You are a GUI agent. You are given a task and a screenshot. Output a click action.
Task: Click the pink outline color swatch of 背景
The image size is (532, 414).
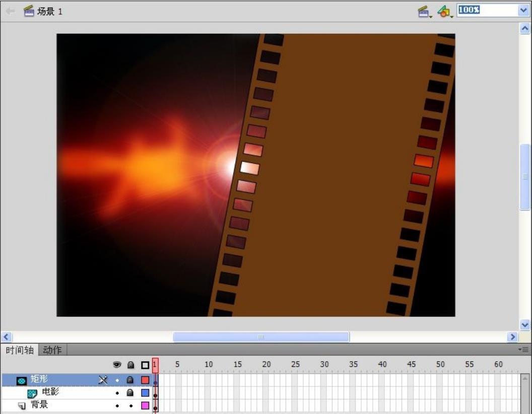145,405
